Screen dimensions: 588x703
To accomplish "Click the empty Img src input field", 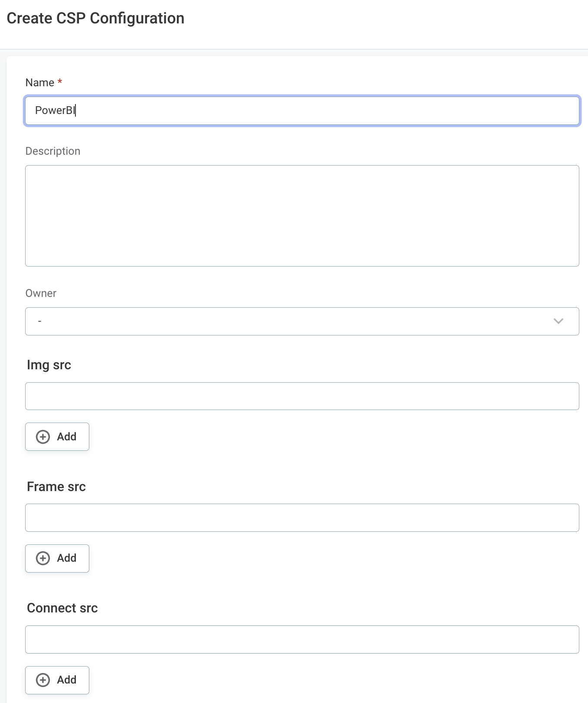I will click(302, 396).
